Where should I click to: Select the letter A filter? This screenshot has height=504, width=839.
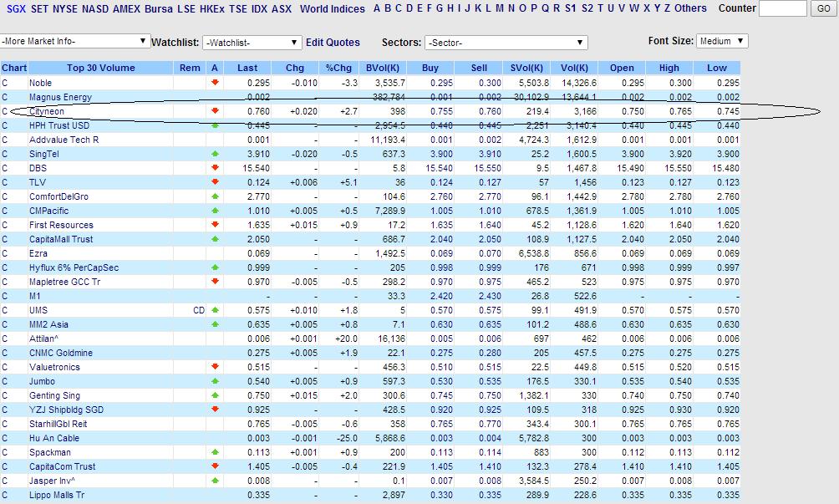377,8
